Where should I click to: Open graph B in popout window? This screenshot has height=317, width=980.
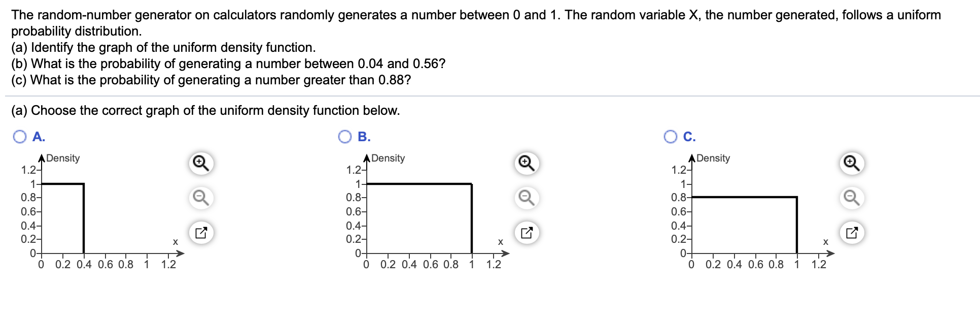coord(527,233)
